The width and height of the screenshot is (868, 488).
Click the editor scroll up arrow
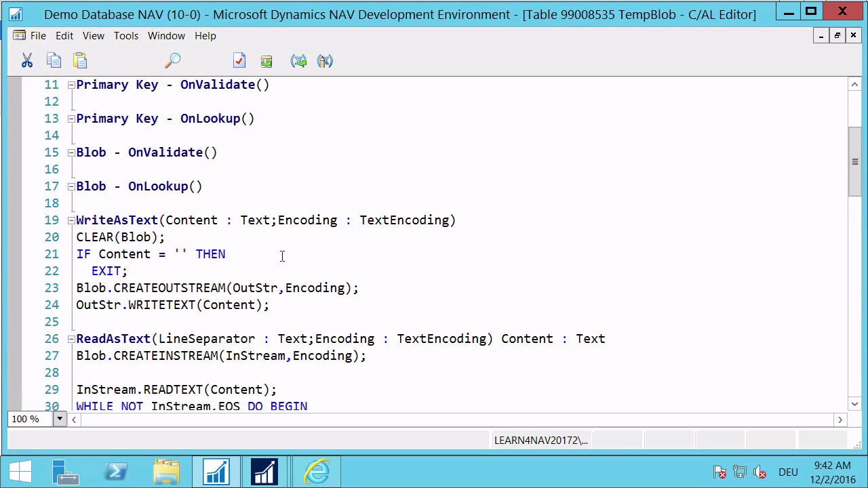click(854, 85)
